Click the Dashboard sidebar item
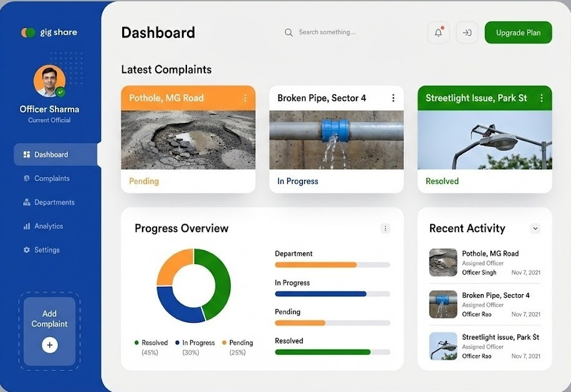 pos(51,155)
